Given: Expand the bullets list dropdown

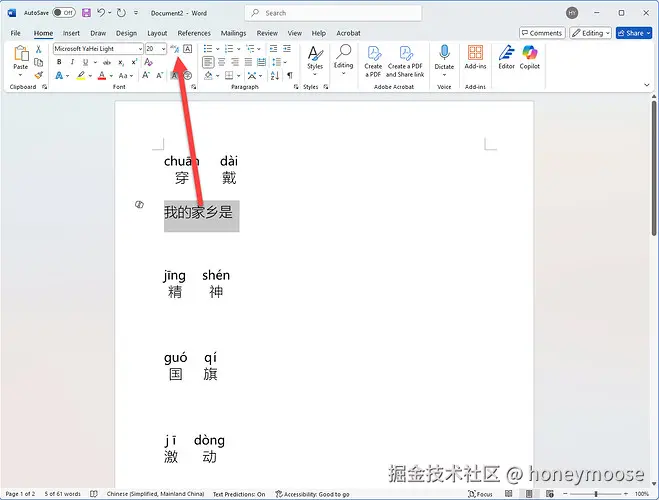Looking at the screenshot, I should click(217, 49).
